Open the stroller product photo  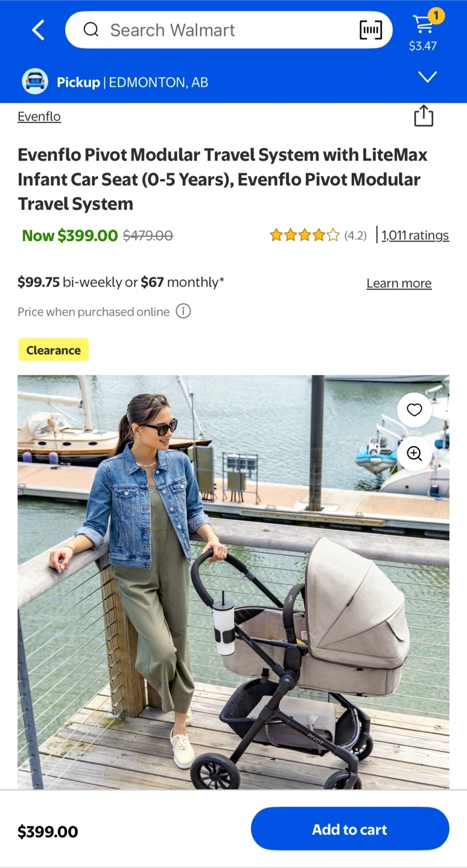[x=233, y=582]
